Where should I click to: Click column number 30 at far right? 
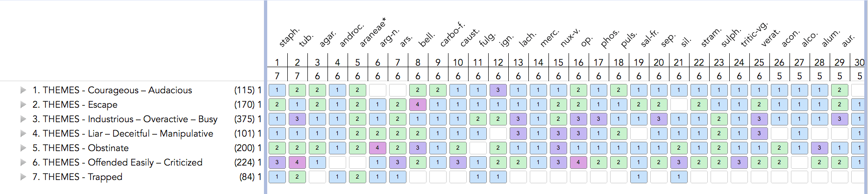click(x=859, y=62)
